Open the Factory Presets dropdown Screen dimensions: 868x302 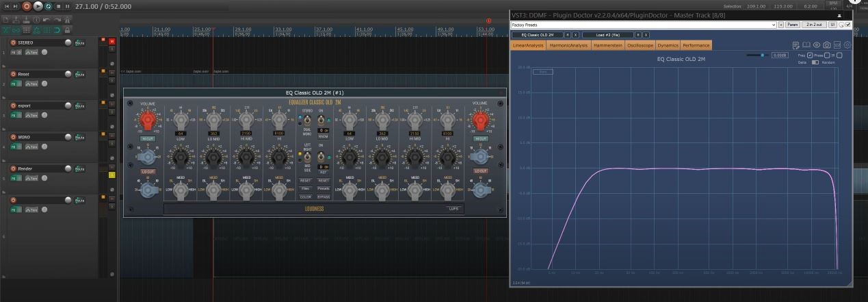point(643,25)
